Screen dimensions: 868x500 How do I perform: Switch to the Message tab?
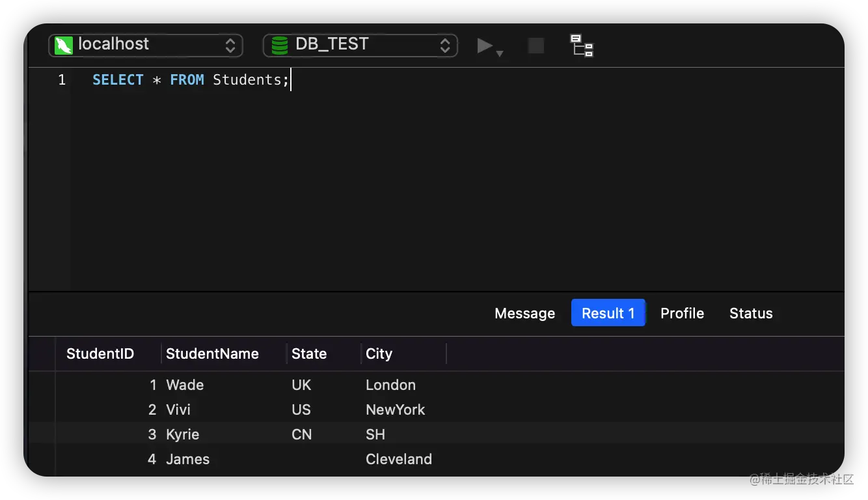click(x=524, y=313)
